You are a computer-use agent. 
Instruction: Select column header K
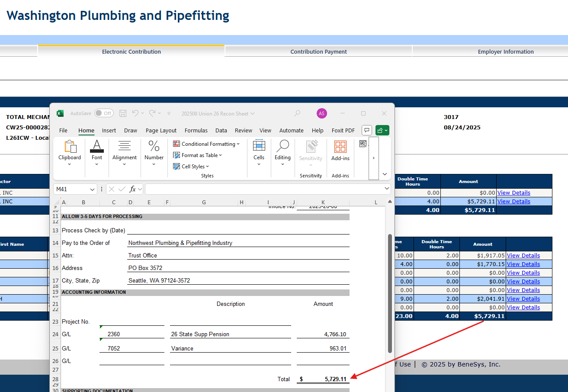[x=323, y=202]
